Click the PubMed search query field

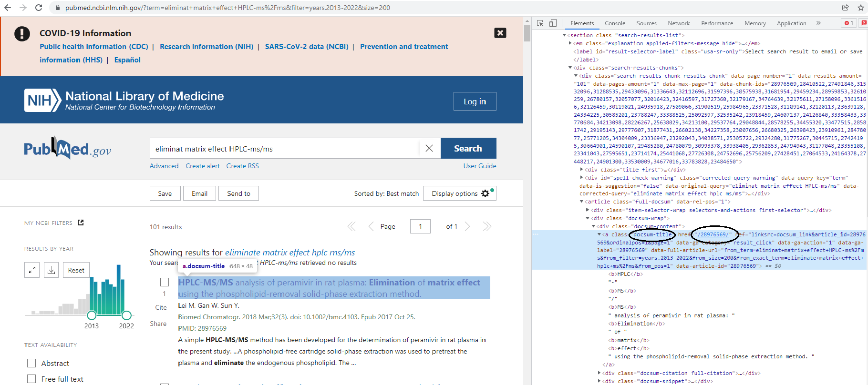point(284,148)
